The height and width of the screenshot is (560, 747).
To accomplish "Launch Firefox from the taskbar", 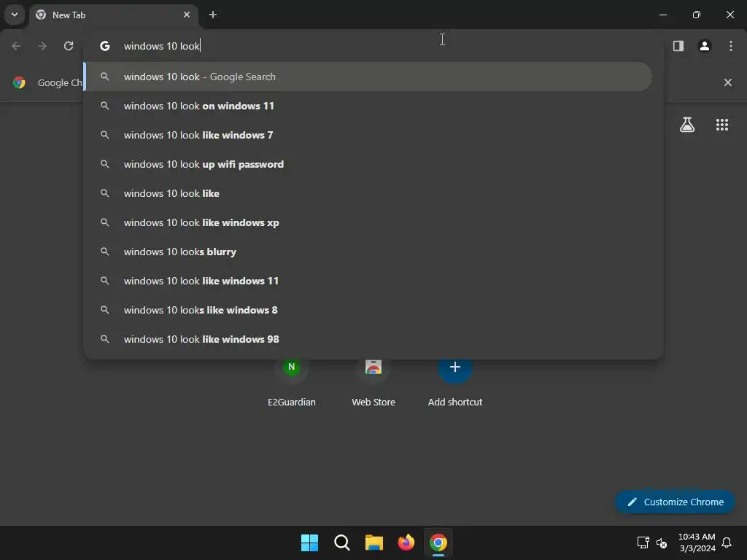I will click(406, 542).
